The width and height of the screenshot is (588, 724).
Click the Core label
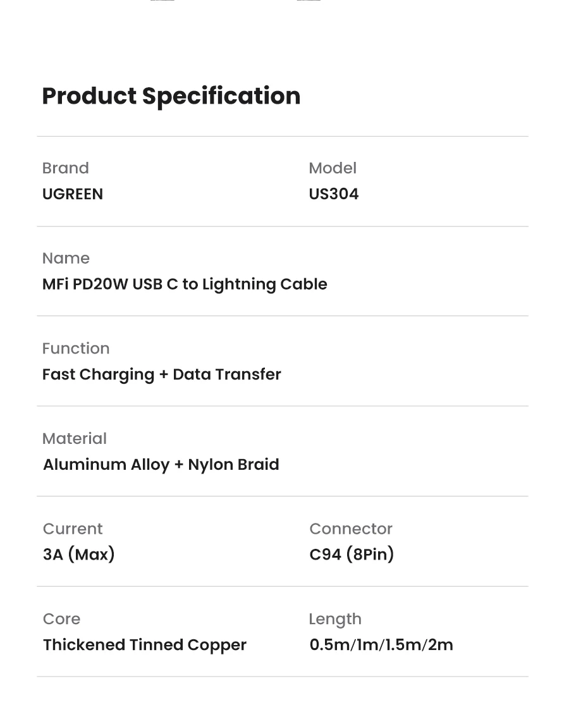(61, 619)
